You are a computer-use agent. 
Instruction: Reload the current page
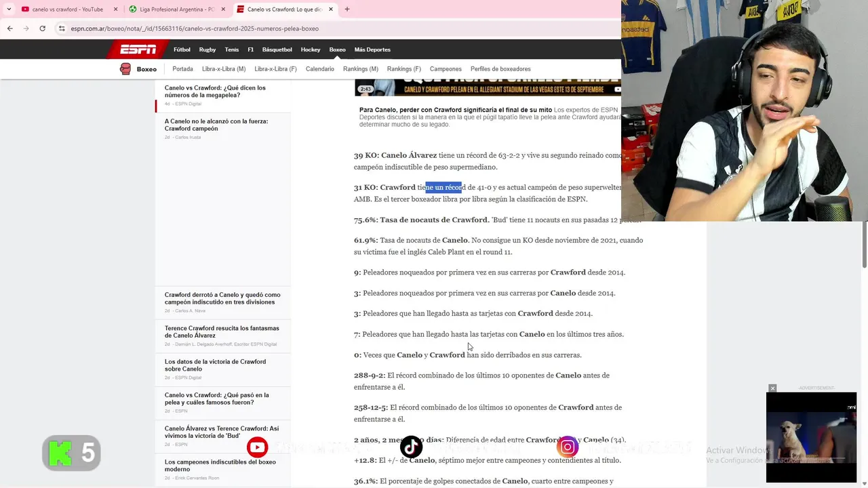pyautogui.click(x=43, y=28)
